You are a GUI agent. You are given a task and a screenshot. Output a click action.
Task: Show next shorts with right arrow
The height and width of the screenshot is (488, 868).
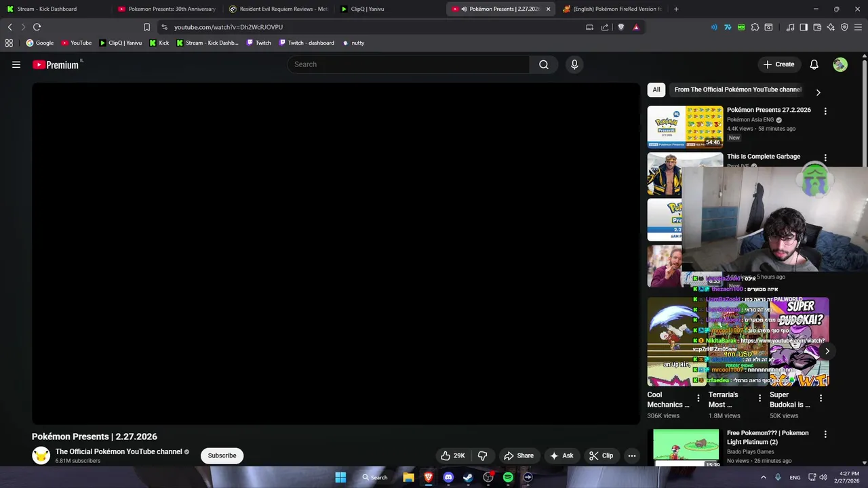pos(827,351)
